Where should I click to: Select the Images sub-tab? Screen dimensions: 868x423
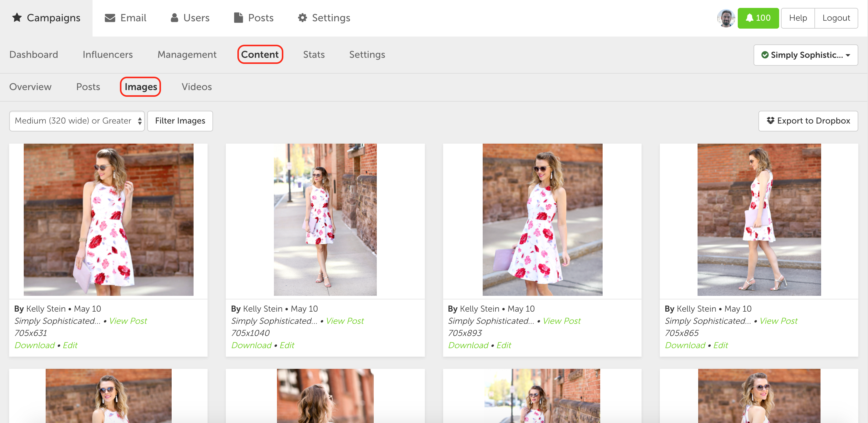coord(141,87)
